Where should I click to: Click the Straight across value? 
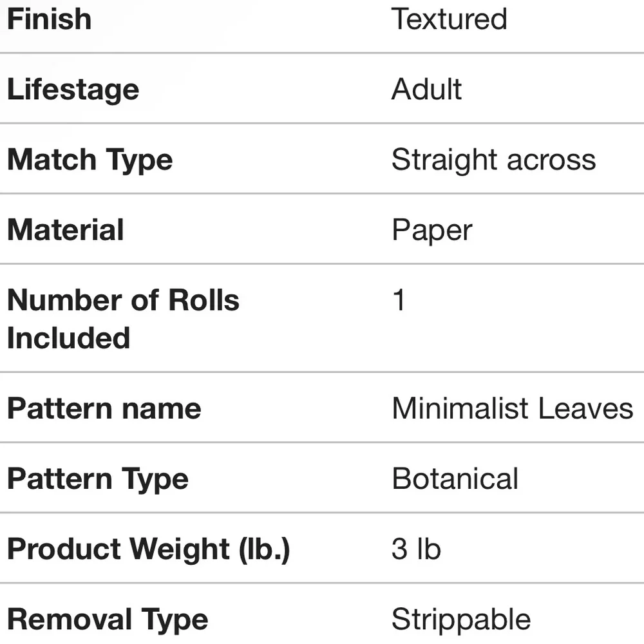[x=494, y=160]
